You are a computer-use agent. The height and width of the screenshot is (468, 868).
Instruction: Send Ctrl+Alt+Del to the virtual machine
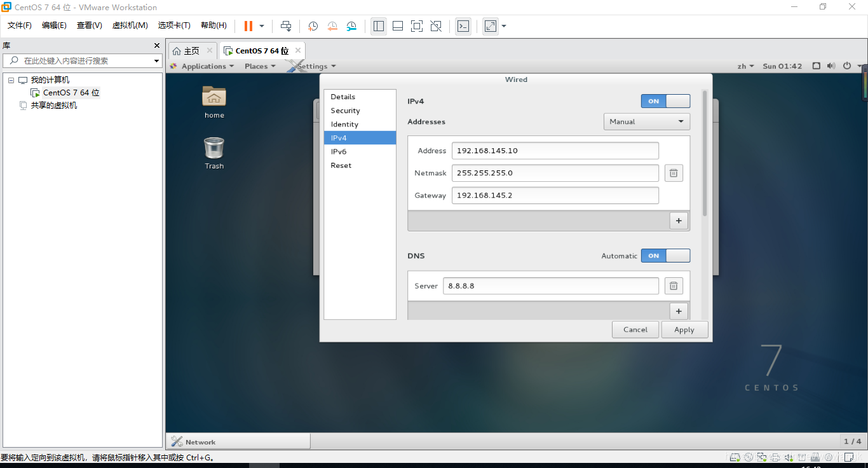(x=286, y=26)
